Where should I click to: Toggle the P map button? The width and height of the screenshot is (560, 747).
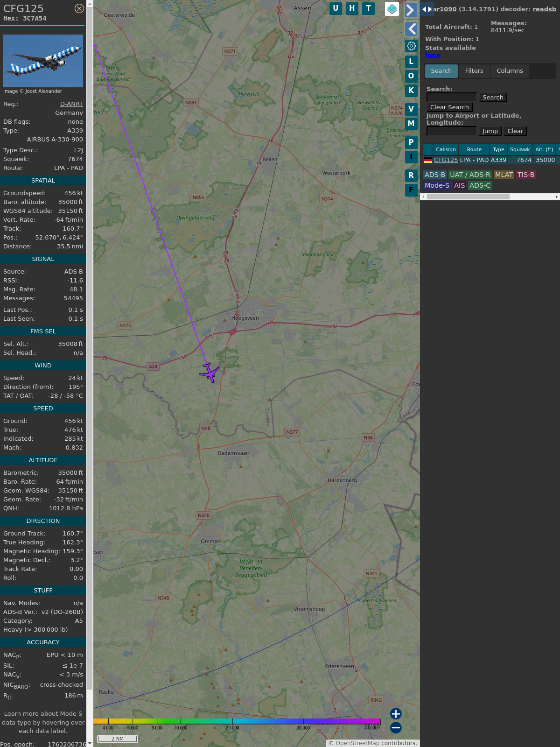click(411, 142)
